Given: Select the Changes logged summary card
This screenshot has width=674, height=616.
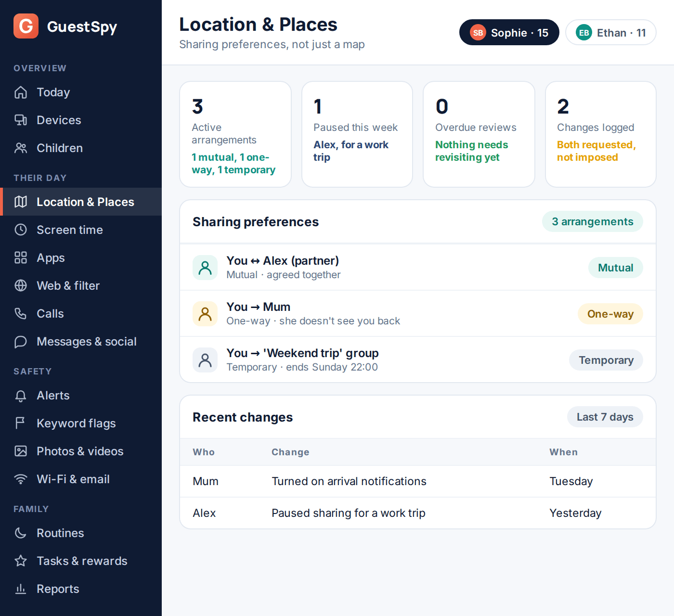Looking at the screenshot, I should click(601, 134).
